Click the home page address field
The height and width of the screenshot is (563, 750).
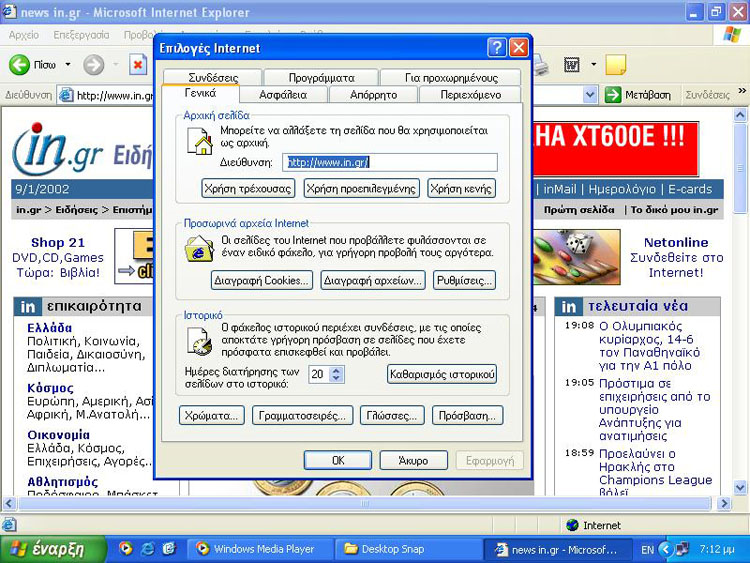pyautogui.click(x=390, y=162)
